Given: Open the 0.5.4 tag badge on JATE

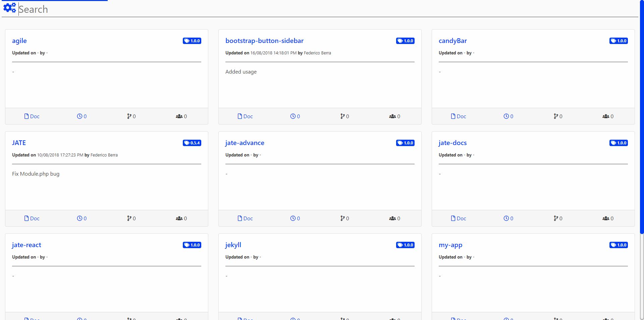Looking at the screenshot, I should click(192, 143).
